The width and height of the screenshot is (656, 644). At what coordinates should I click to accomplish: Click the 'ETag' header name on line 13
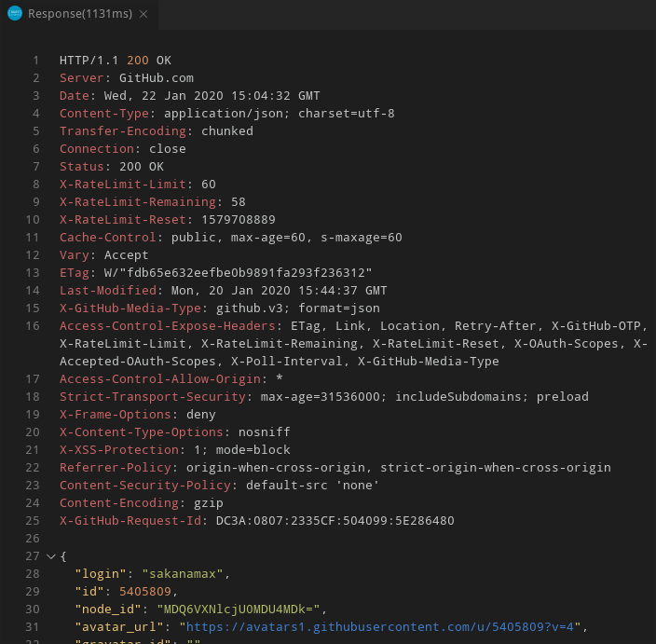coord(74,273)
